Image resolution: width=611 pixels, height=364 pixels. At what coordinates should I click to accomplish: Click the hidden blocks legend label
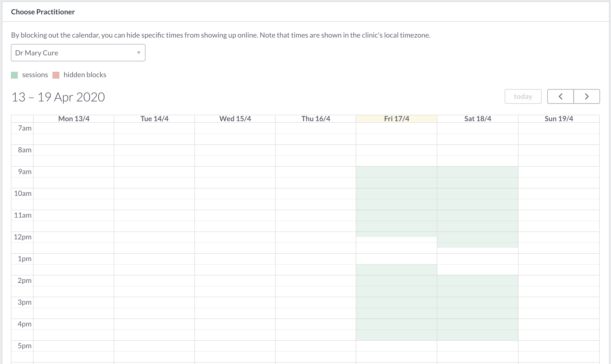[x=85, y=75]
